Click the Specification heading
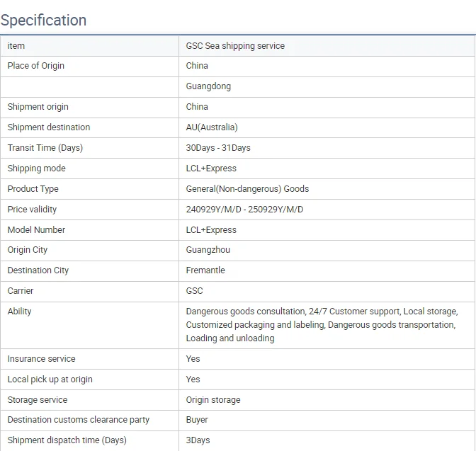This screenshot has height=451, width=476. tap(44, 20)
